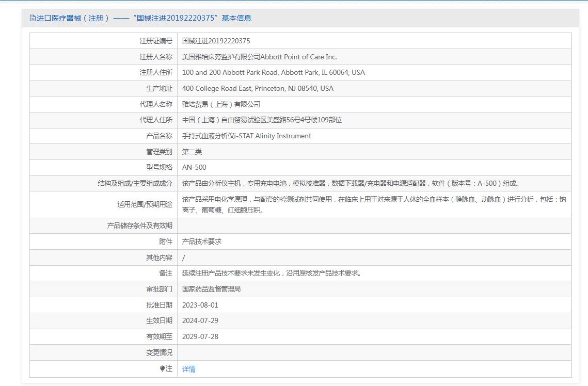This screenshot has height=386, width=588.
Task: Click the 注册人名称 row label
Action: click(156, 57)
